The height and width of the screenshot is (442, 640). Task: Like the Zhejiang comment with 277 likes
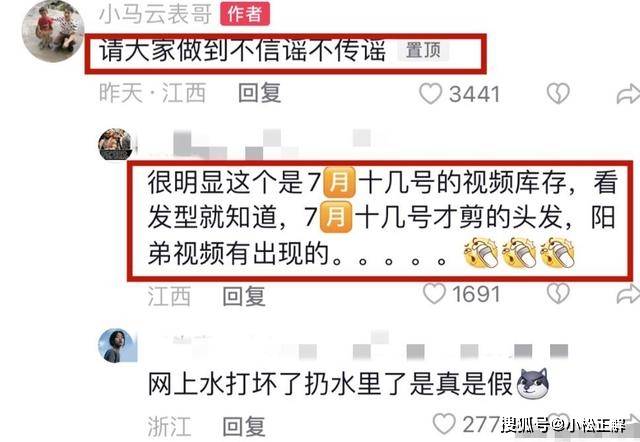444,423
